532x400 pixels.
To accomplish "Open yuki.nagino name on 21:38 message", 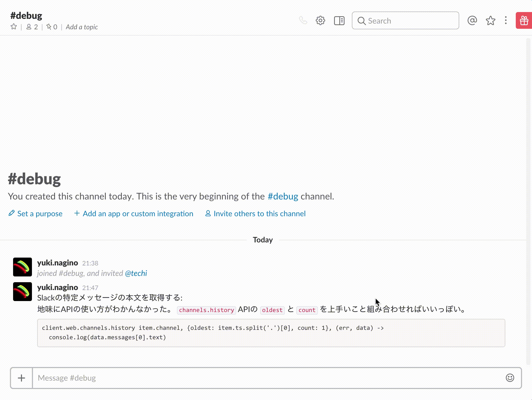I will pyautogui.click(x=58, y=263).
